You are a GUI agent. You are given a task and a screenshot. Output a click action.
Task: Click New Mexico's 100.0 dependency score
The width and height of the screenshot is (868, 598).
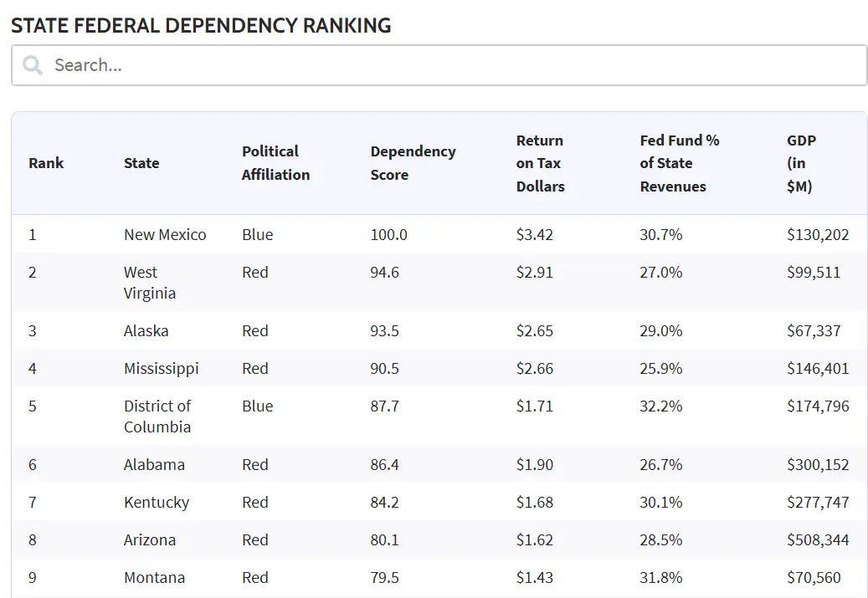click(x=388, y=235)
